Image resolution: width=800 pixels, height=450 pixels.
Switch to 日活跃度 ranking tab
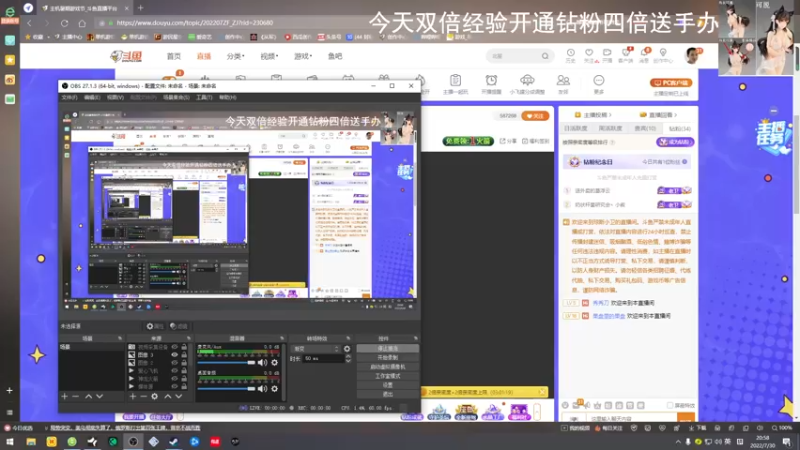tap(576, 129)
